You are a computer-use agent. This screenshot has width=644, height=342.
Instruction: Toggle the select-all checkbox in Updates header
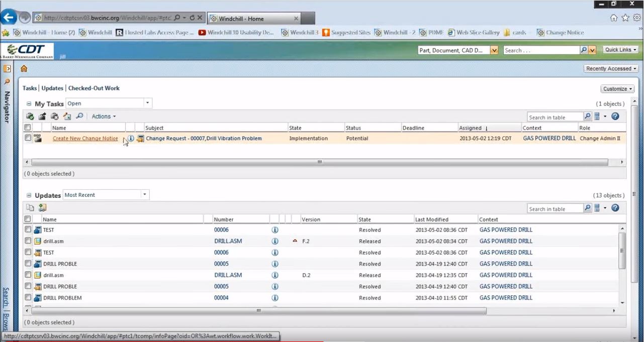pyautogui.click(x=28, y=219)
